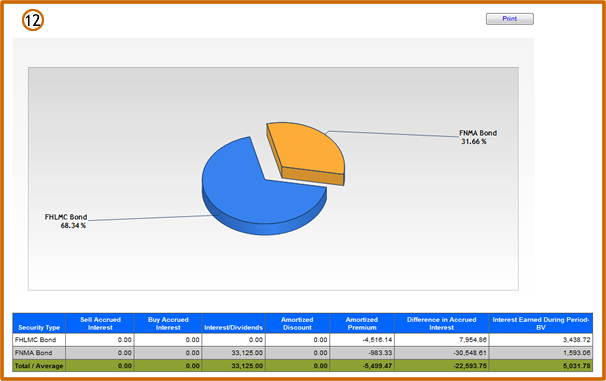
Task: Click the Sell Accrued Interest column header
Action: pyautogui.click(x=100, y=323)
